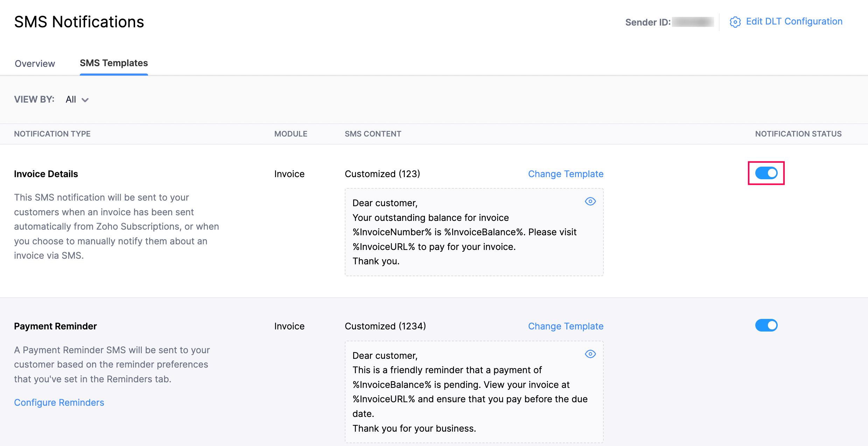Image resolution: width=868 pixels, height=446 pixels.
Task: Turn off the Payment Reminder notification toggle
Action: pos(766,326)
